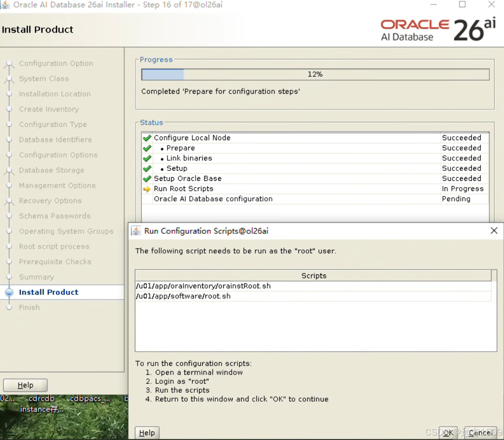Click Cancel in the Run Configuration Scripts dialog

480,433
